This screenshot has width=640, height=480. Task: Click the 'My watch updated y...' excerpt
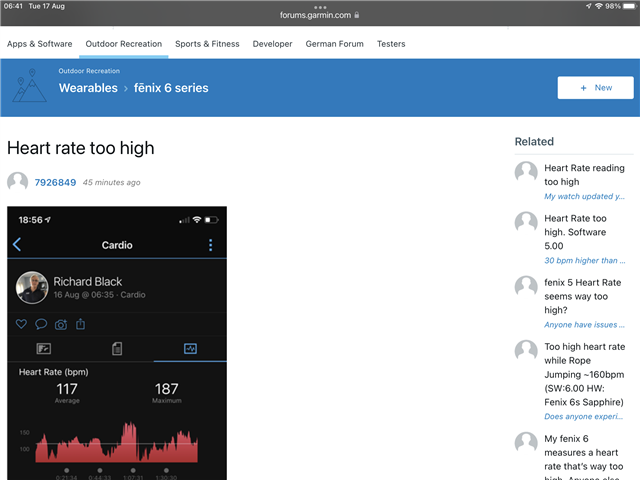tap(584, 196)
